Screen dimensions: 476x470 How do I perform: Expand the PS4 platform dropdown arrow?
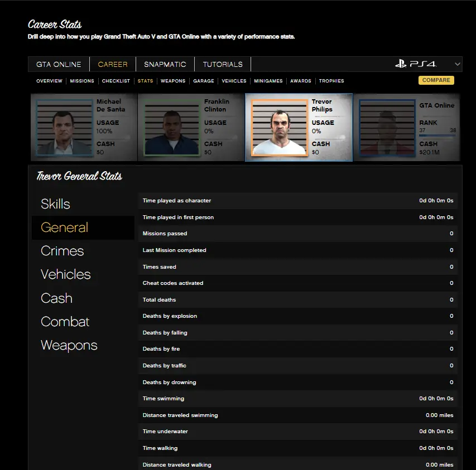click(458, 64)
